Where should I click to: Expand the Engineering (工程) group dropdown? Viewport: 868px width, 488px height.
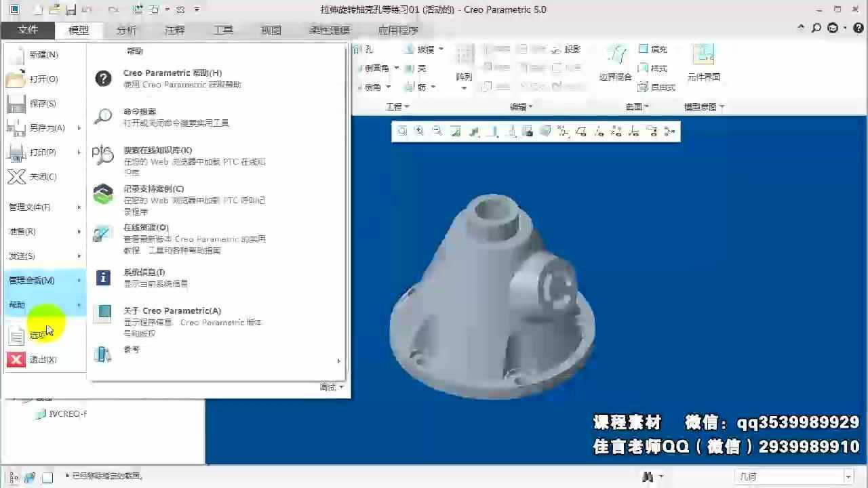[x=397, y=107]
